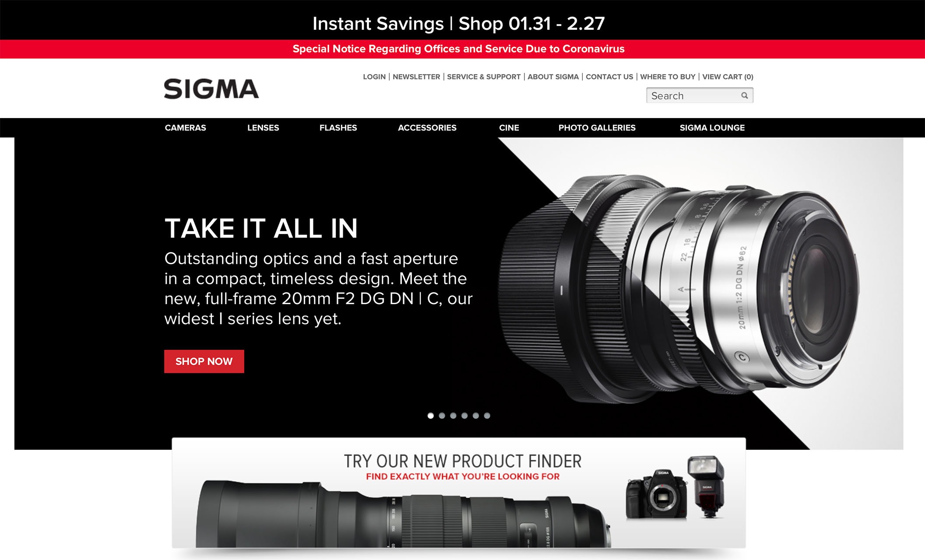Viewport: 925px width, 560px height.
Task: Click the SIGMA logo
Action: (x=211, y=89)
